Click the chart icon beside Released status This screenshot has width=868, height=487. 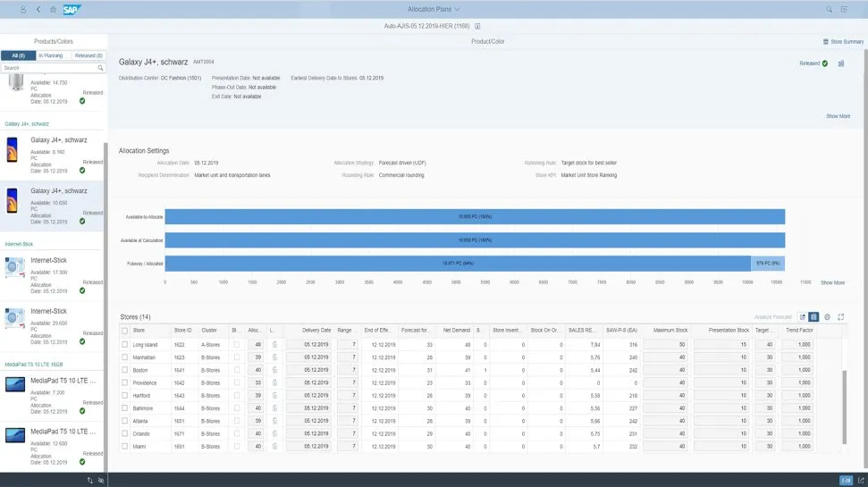[x=841, y=63]
